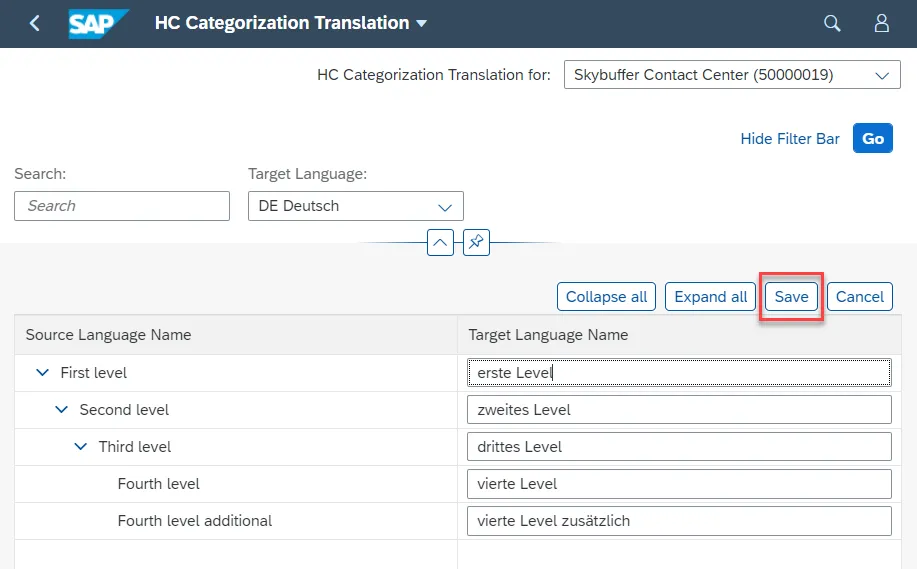Open the user profile icon
Screen dimensions: 917x569
coord(881,23)
